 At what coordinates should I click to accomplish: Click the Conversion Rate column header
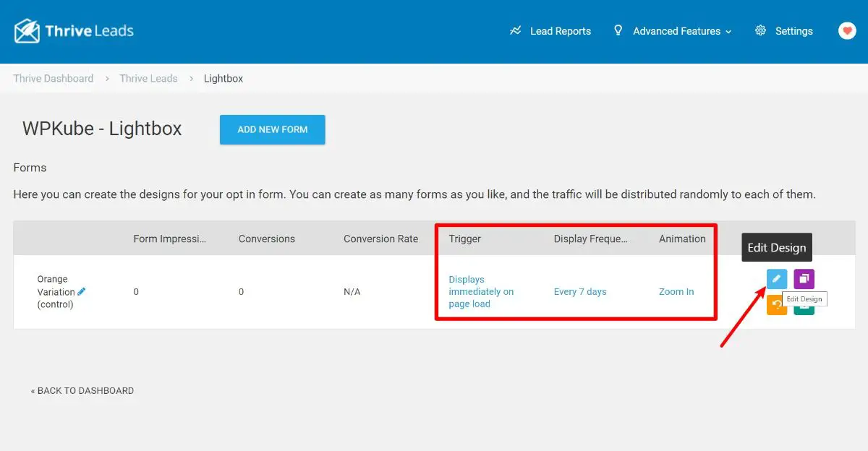(381, 239)
